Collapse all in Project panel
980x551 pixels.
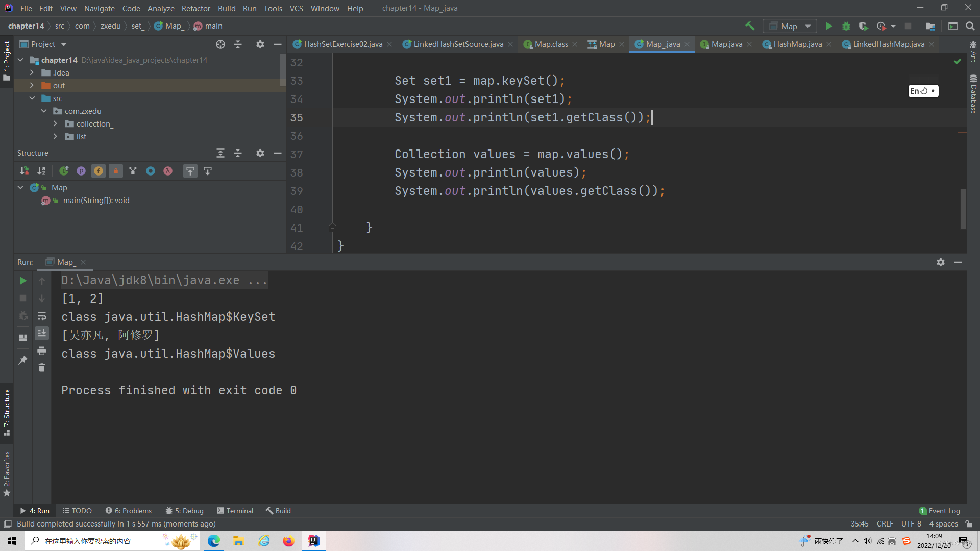click(238, 44)
